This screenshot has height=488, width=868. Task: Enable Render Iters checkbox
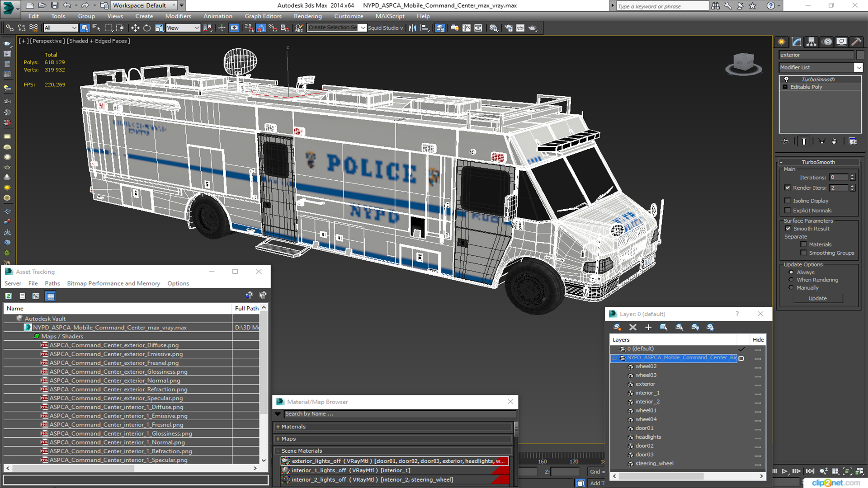[x=788, y=188]
